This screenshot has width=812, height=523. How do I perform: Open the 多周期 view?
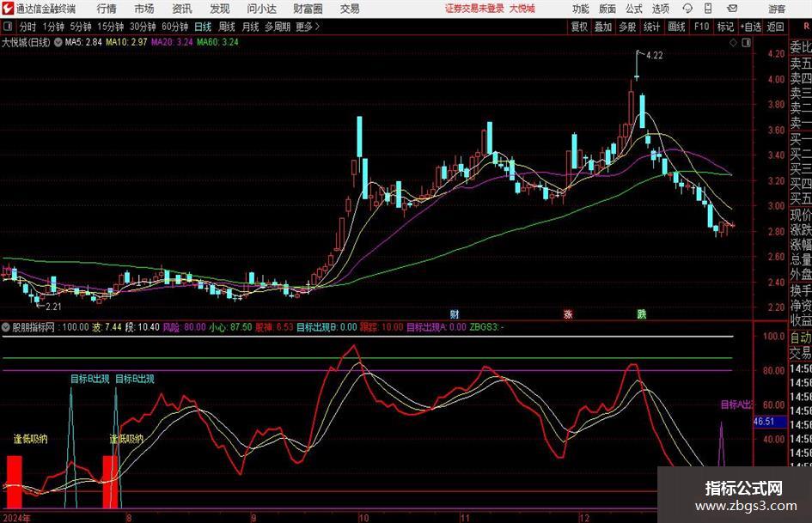pyautogui.click(x=278, y=27)
